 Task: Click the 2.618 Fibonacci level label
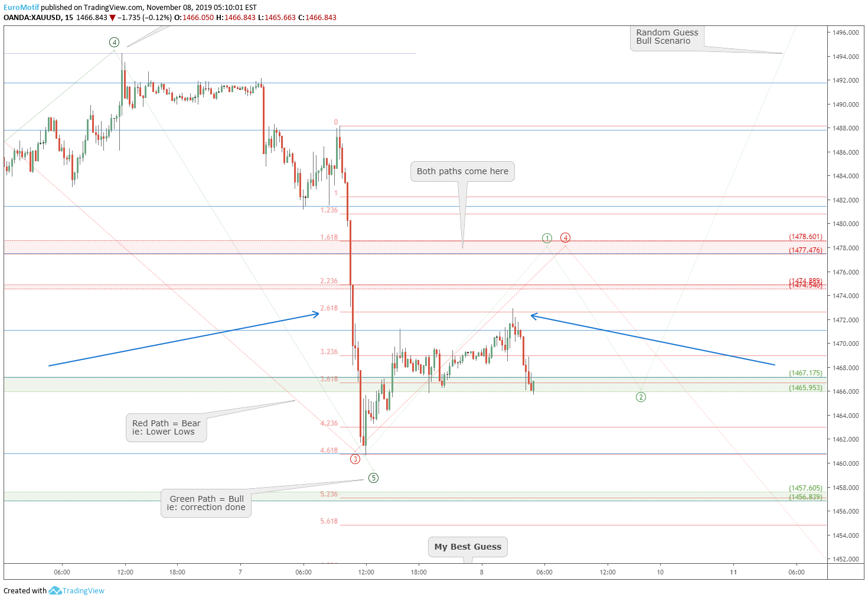click(x=329, y=308)
